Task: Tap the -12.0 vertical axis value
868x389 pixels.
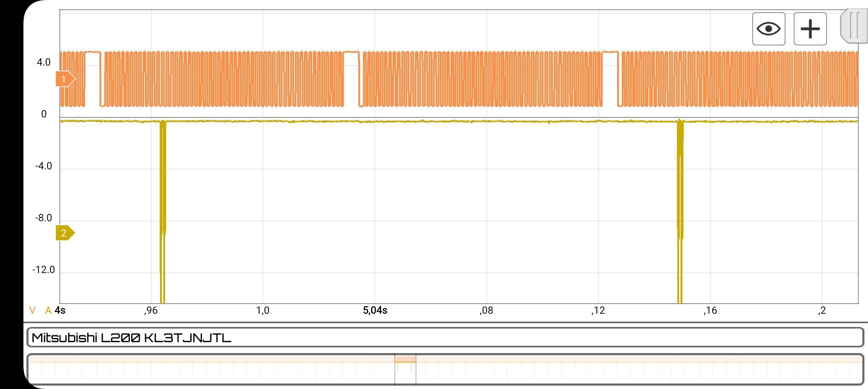Action: (44, 270)
